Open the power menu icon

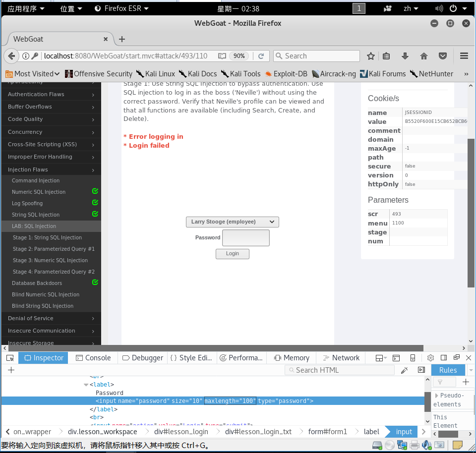click(453, 8)
